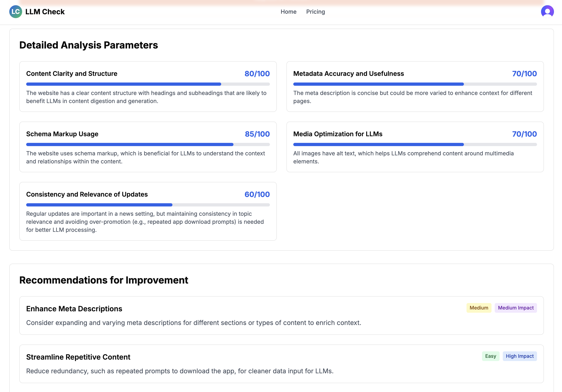Select the Content Clarity and Structure card
Viewport: 562px width, 392px height.
click(148, 87)
